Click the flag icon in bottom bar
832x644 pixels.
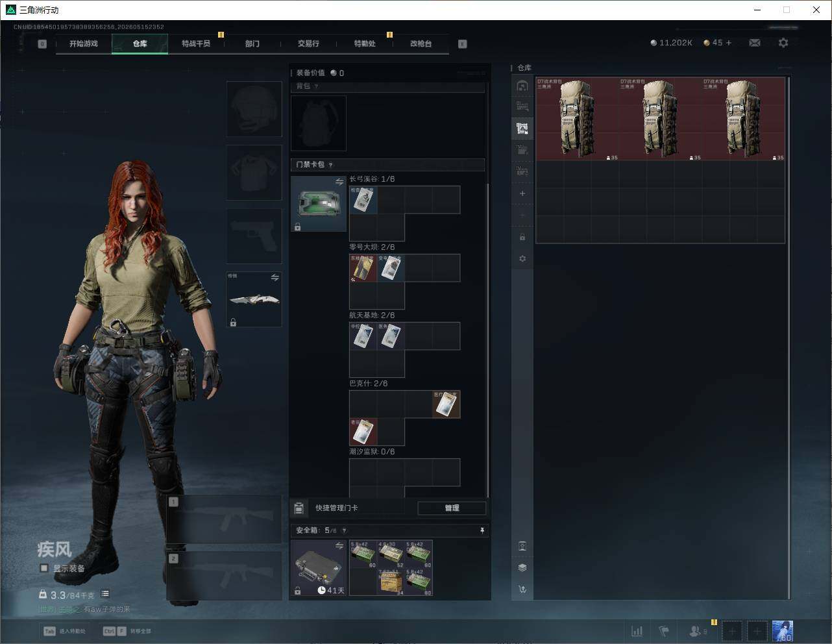(664, 631)
